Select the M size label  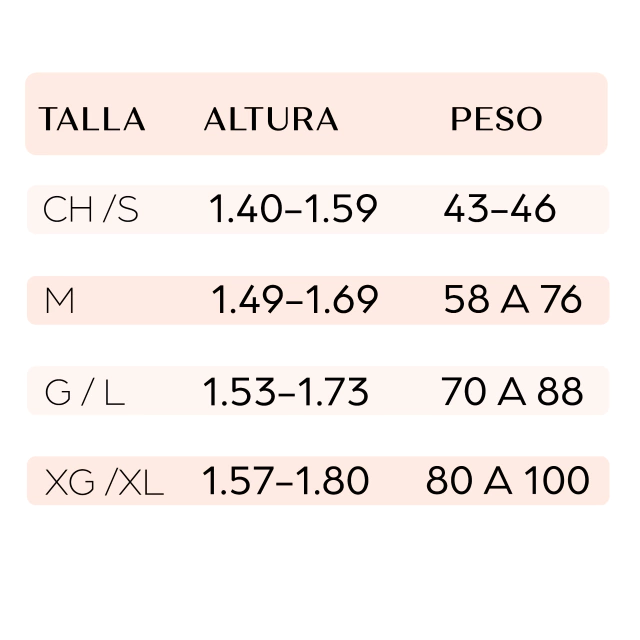click(60, 300)
